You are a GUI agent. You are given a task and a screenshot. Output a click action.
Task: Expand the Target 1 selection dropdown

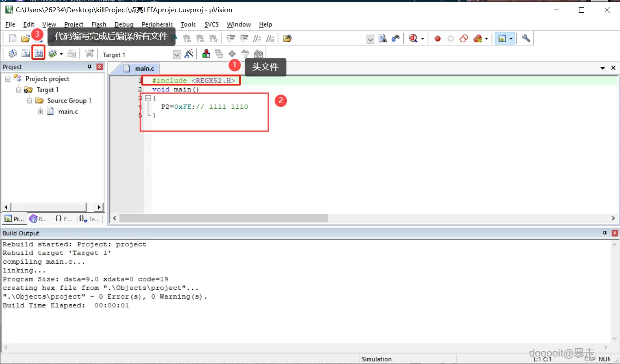(x=176, y=54)
